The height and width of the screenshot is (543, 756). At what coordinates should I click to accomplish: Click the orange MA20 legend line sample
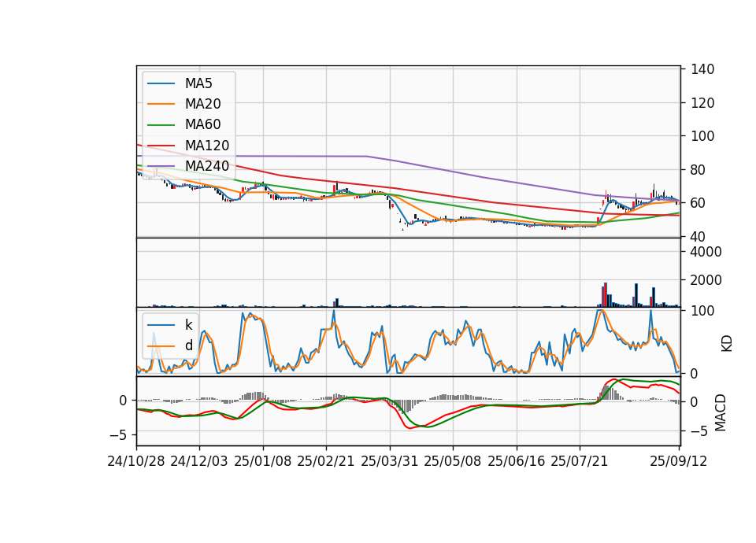tap(161, 104)
